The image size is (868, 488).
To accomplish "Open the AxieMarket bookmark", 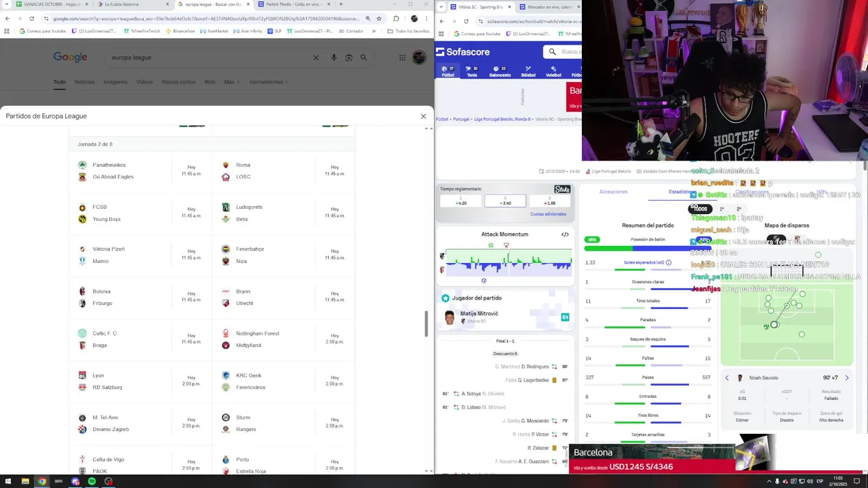I will point(214,31).
